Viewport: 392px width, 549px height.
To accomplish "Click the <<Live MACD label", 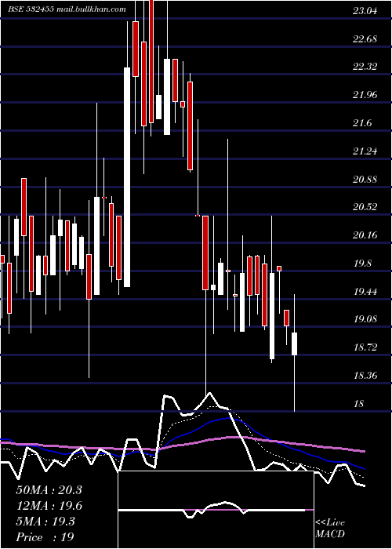I will 330,528.
